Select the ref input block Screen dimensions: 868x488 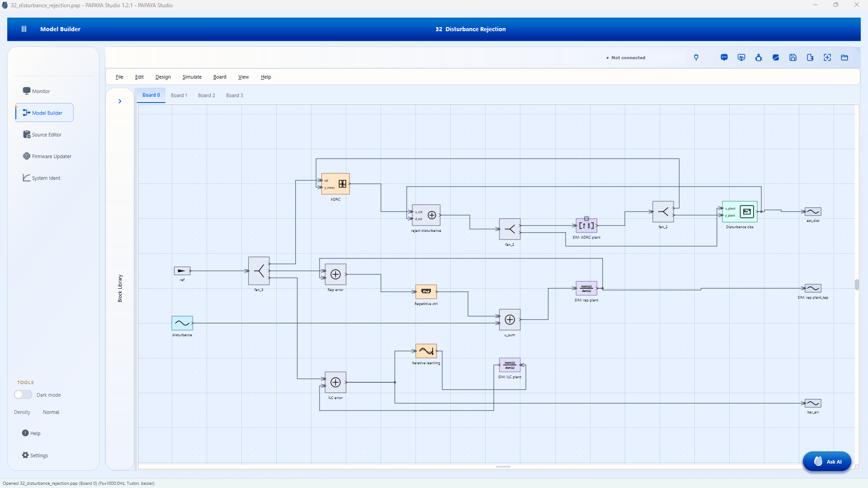coord(182,271)
